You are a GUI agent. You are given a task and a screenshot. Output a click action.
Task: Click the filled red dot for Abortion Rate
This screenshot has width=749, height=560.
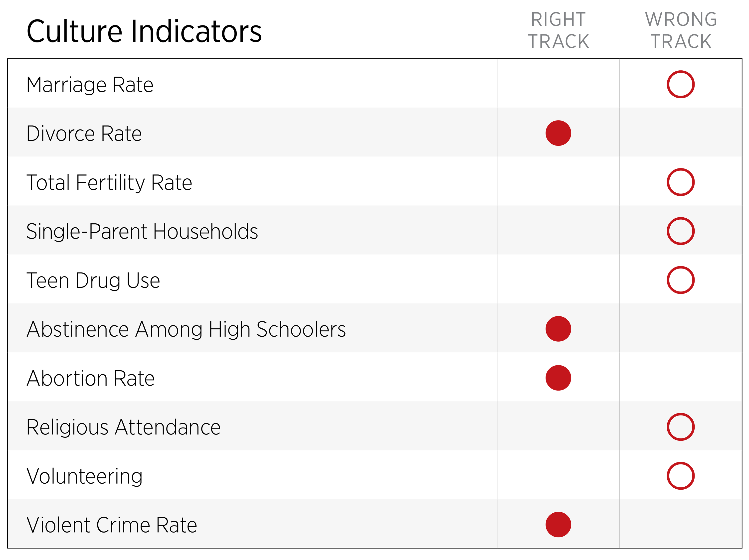click(x=558, y=378)
